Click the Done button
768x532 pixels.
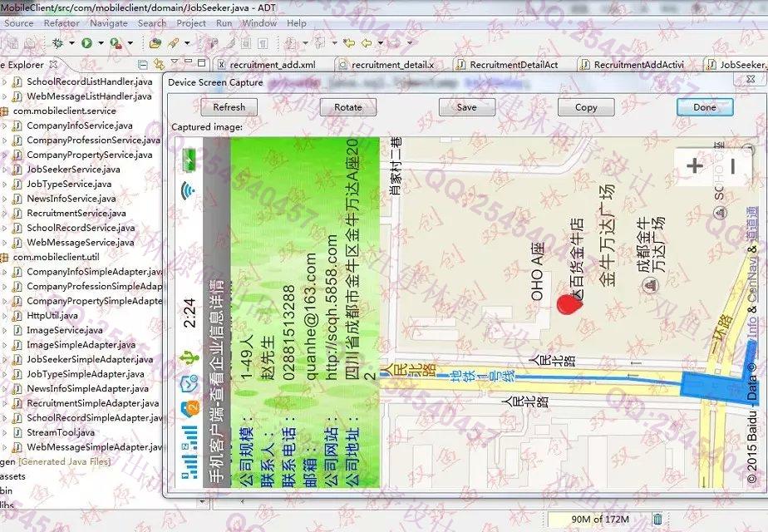(x=705, y=106)
